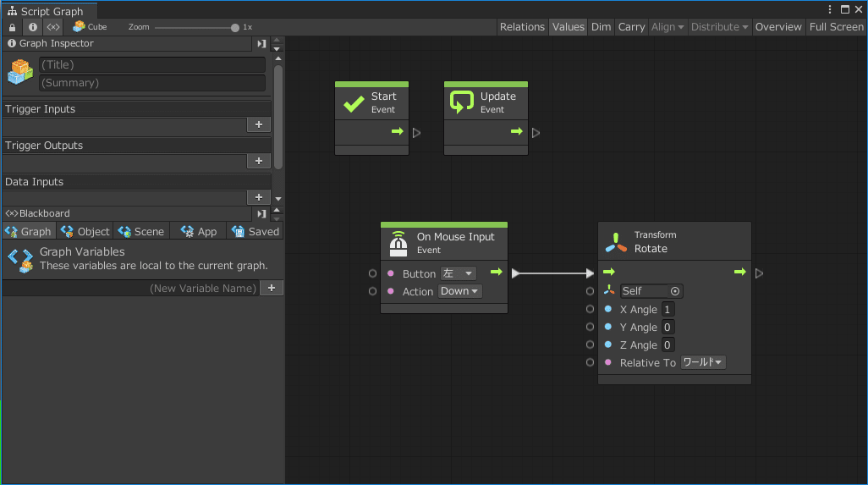This screenshot has width=868, height=485.
Task: Open the Self object picker circle
Action: pyautogui.click(x=675, y=291)
